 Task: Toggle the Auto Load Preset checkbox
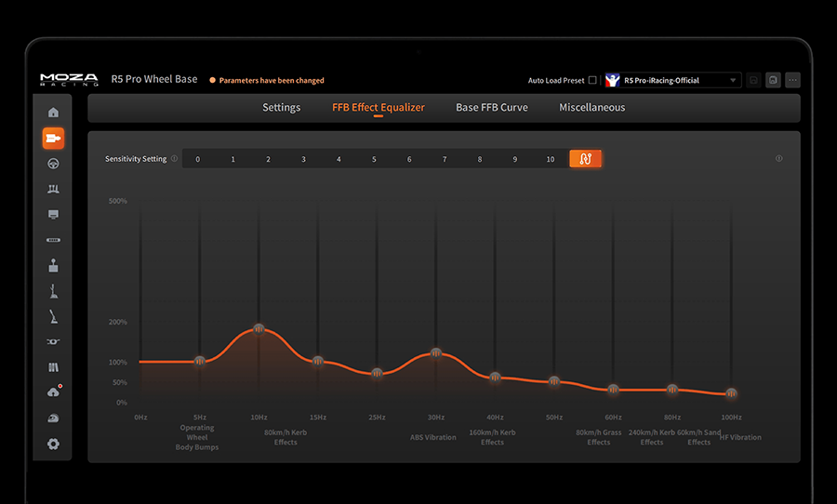592,80
